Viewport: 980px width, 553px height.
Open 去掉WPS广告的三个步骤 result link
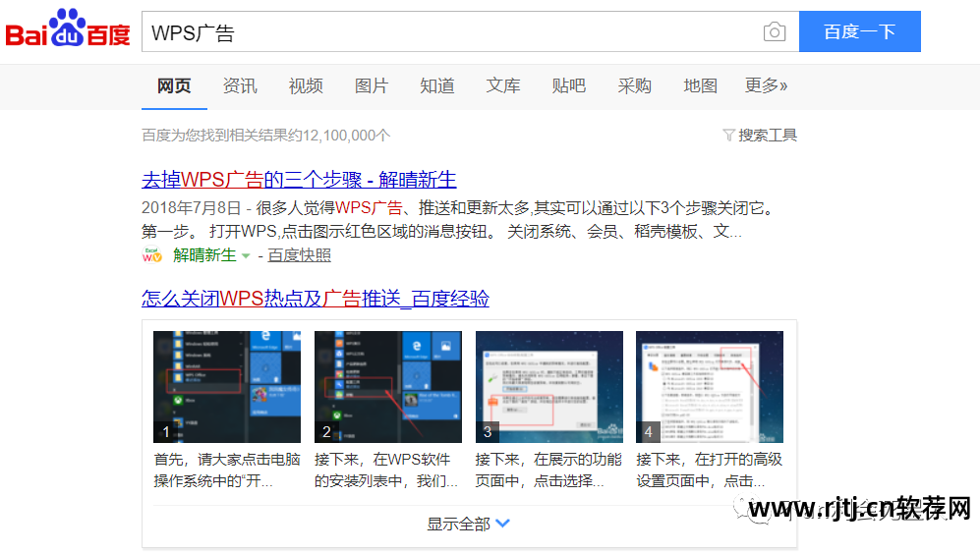299,180
